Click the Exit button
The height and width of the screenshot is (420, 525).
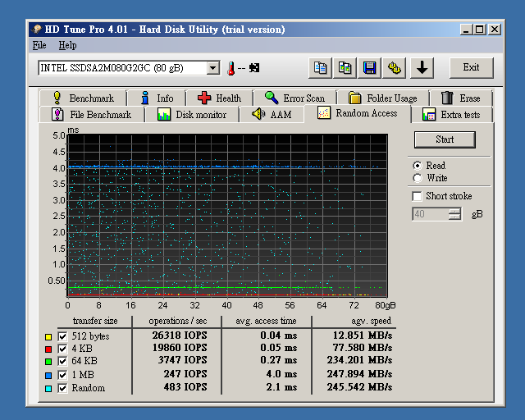click(x=471, y=67)
